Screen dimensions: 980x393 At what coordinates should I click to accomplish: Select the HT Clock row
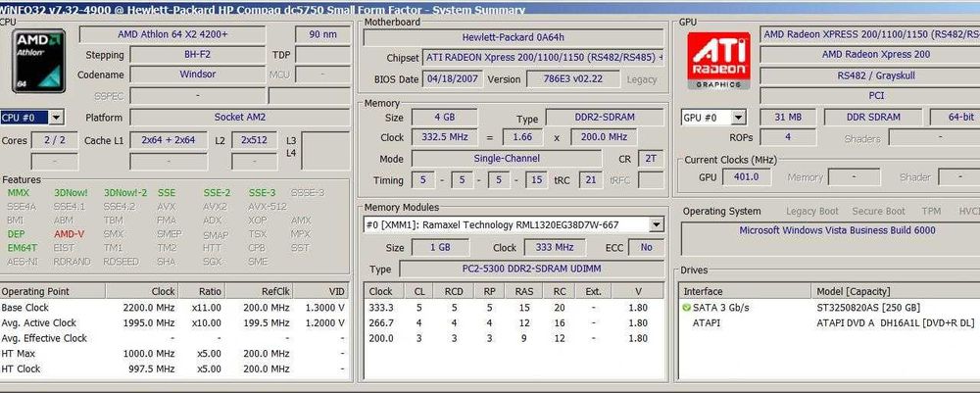173,368
